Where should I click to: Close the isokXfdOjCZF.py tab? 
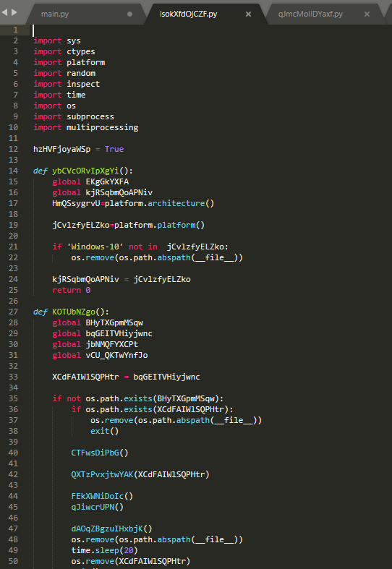(x=248, y=14)
